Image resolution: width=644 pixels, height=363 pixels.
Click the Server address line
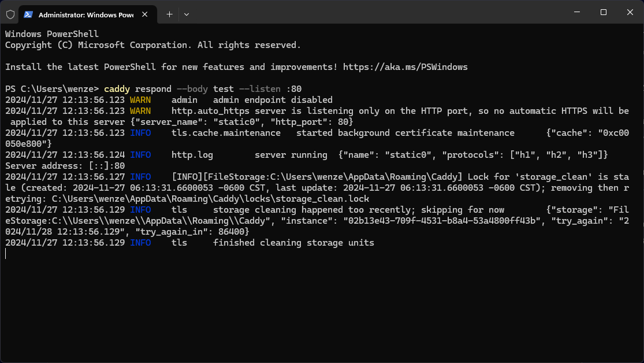point(65,166)
